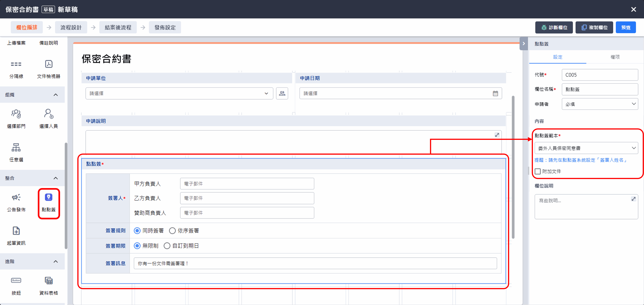Choose the 選擇部門 component icon

click(16, 114)
